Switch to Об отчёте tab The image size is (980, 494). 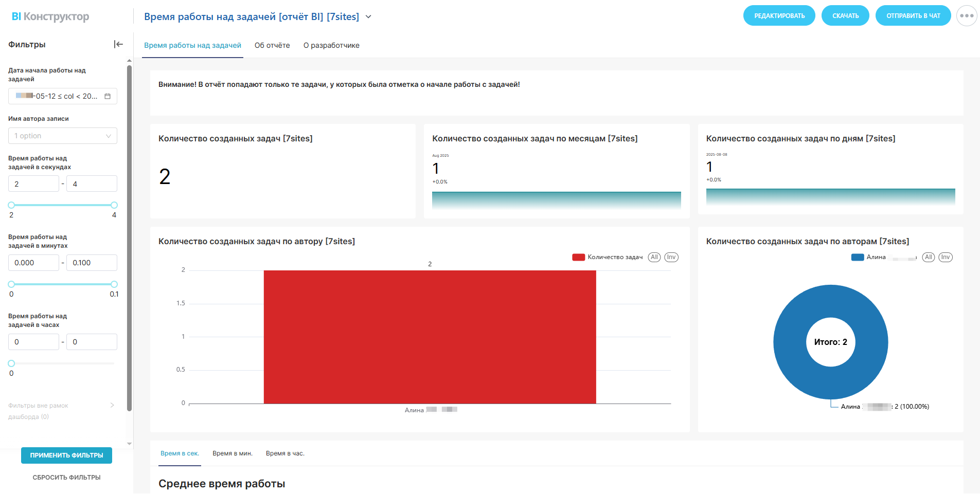(272, 45)
